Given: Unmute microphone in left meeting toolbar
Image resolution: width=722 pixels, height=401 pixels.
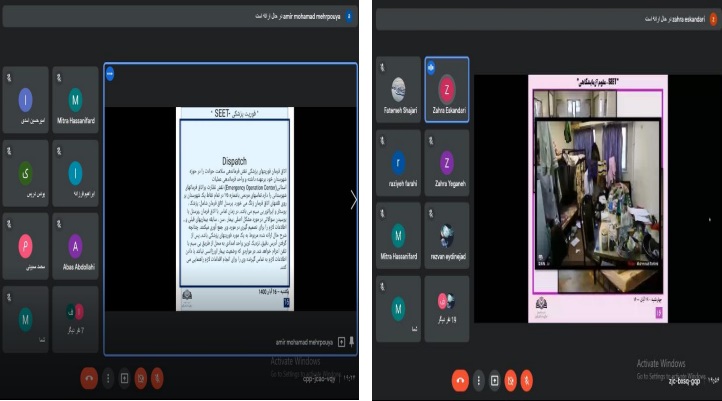Looking at the screenshot, I should [158, 380].
